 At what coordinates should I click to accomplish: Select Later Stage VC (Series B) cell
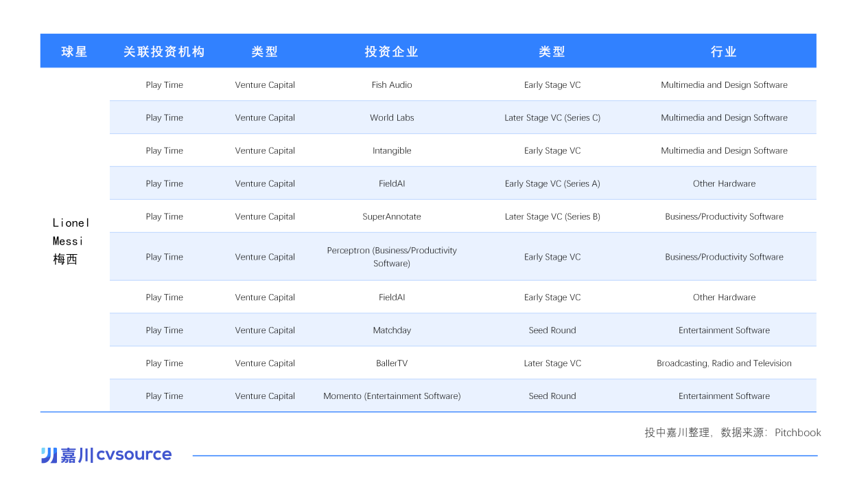tap(552, 217)
